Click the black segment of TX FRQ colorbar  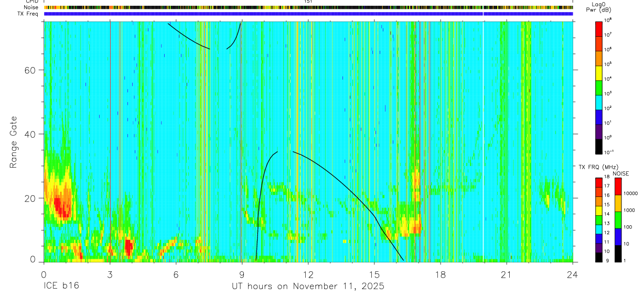click(x=599, y=257)
